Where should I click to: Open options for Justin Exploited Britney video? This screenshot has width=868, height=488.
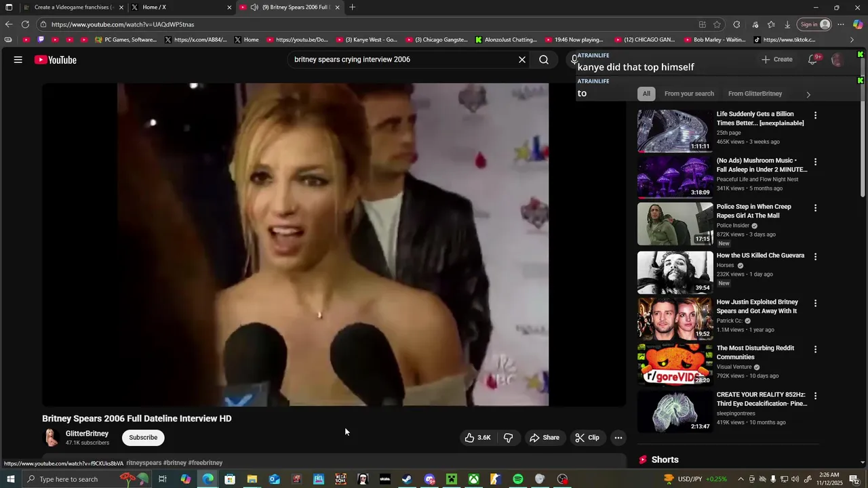coord(815,303)
